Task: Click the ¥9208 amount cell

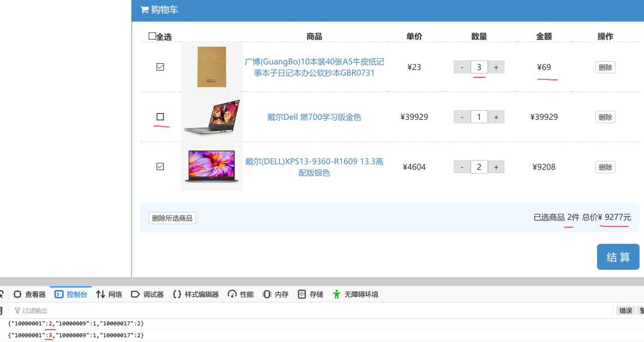Action: click(544, 167)
